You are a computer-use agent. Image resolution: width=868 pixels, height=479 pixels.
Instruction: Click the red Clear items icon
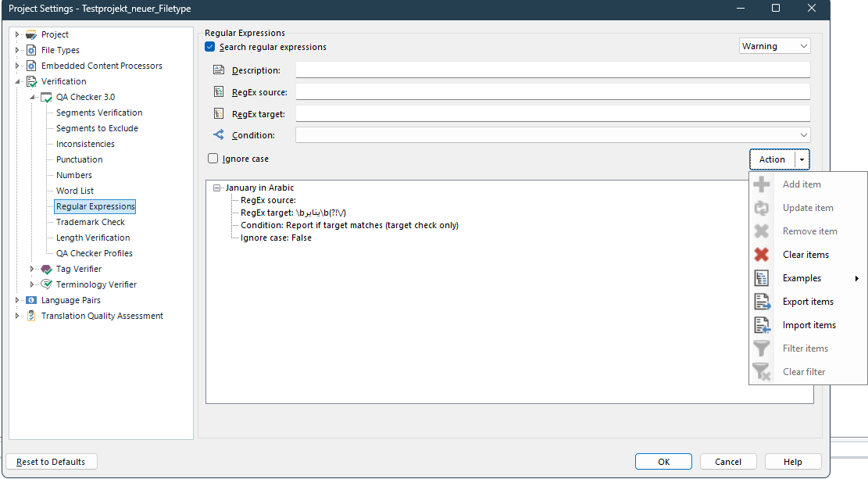coord(762,254)
